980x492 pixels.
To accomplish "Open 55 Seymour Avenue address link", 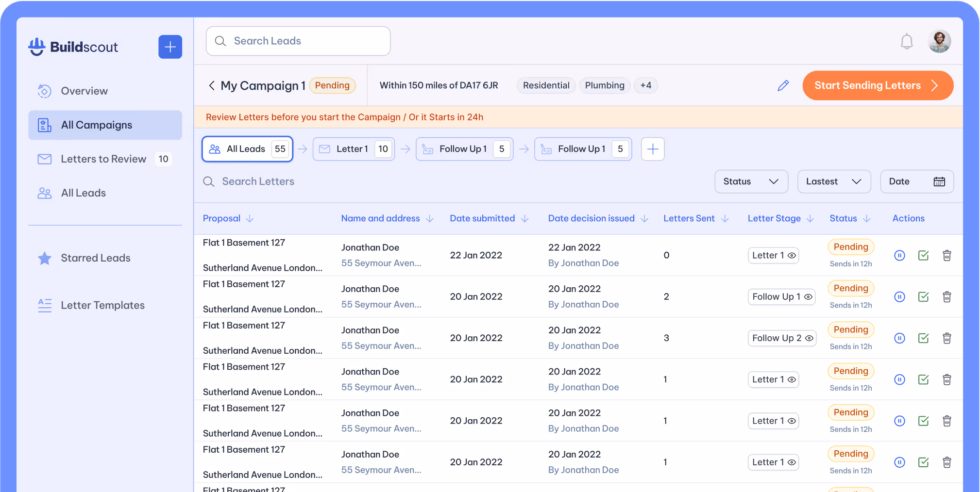I will click(381, 263).
